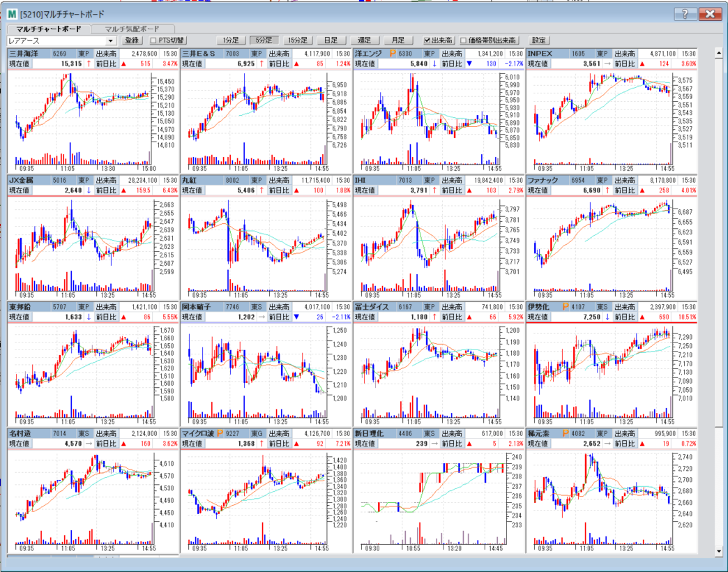Click the red up triangle in 三井海洋 panel

(x=124, y=63)
